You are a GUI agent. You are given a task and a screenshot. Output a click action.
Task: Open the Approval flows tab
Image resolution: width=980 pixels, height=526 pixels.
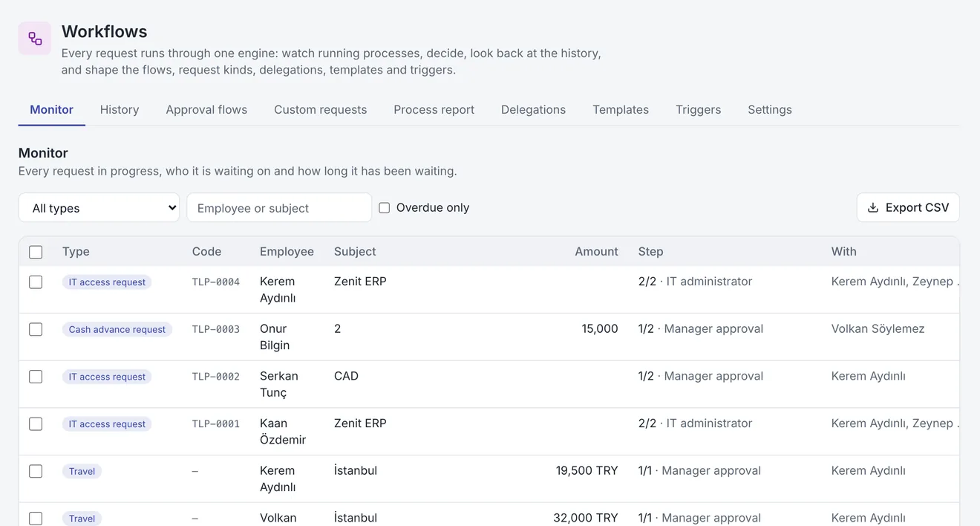click(206, 110)
